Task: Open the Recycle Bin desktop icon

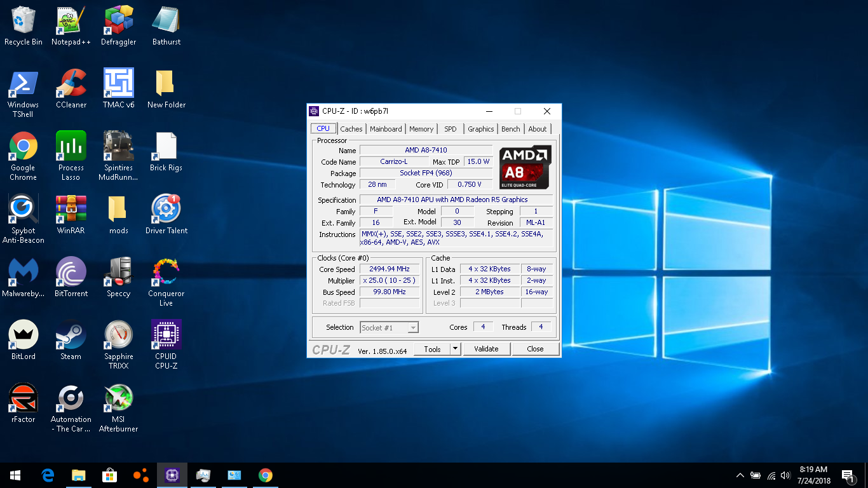Action: 24,26
